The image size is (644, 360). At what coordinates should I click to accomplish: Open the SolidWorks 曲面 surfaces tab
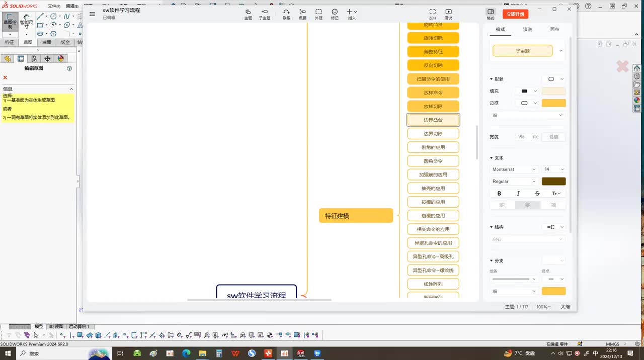pyautogui.click(x=47, y=42)
